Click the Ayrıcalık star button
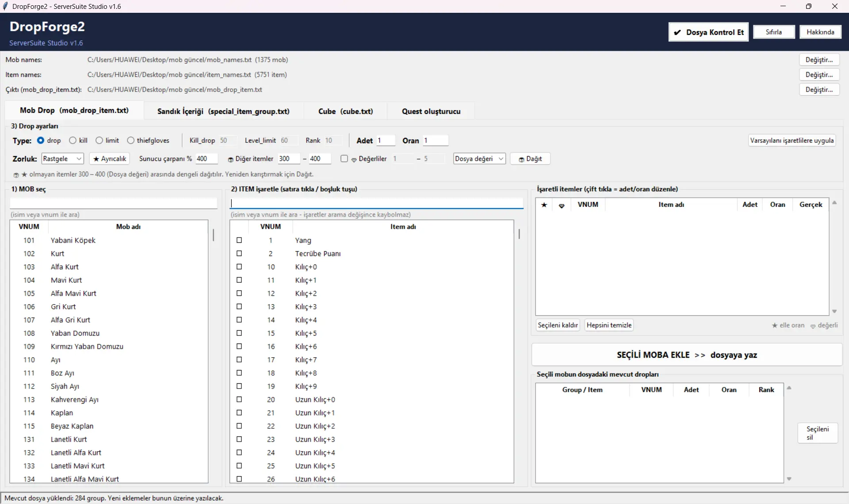 pos(110,159)
